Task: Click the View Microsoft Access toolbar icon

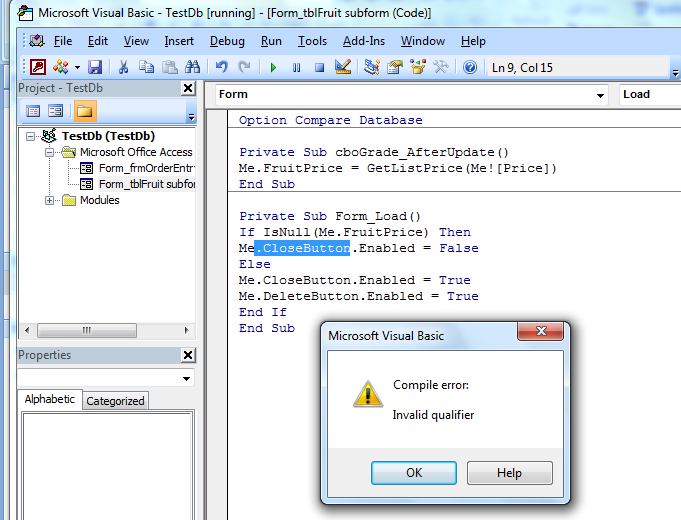Action: (38, 67)
